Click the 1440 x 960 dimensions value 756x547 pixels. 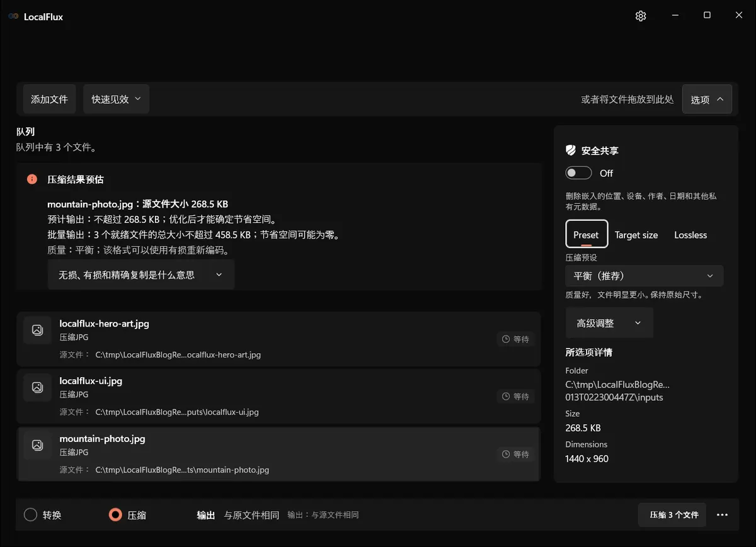587,459
